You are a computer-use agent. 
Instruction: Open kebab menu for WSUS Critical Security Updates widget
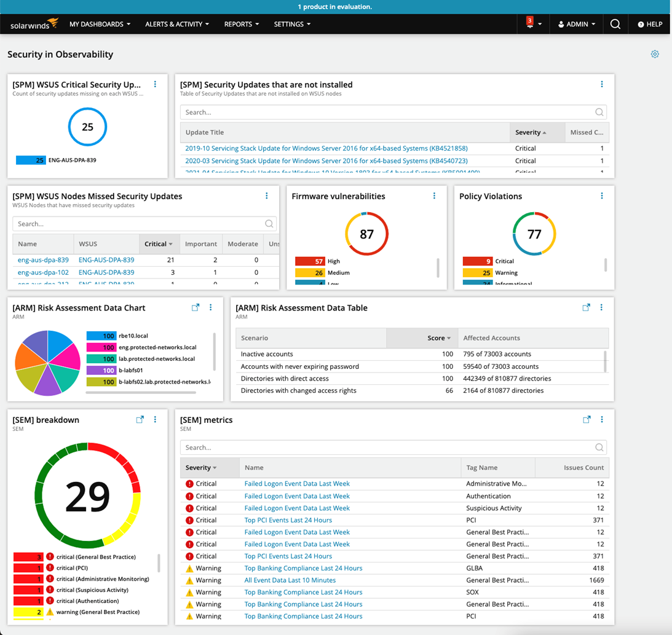pos(155,84)
